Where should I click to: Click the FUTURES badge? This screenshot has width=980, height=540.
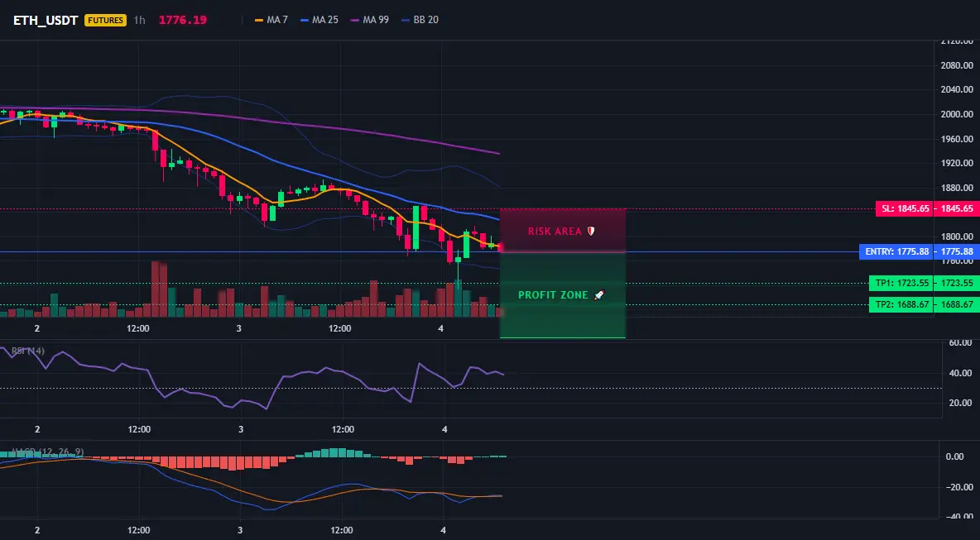tap(106, 20)
